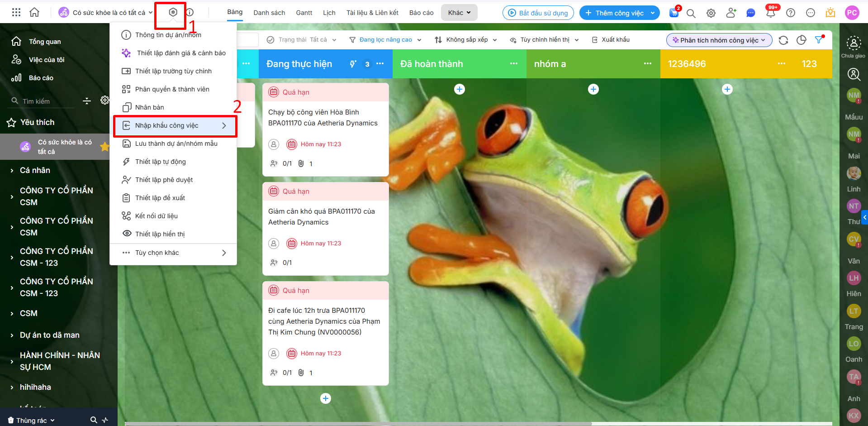Open the Khác views dropdown
Image resolution: width=868 pixels, height=426 pixels.
tap(460, 13)
